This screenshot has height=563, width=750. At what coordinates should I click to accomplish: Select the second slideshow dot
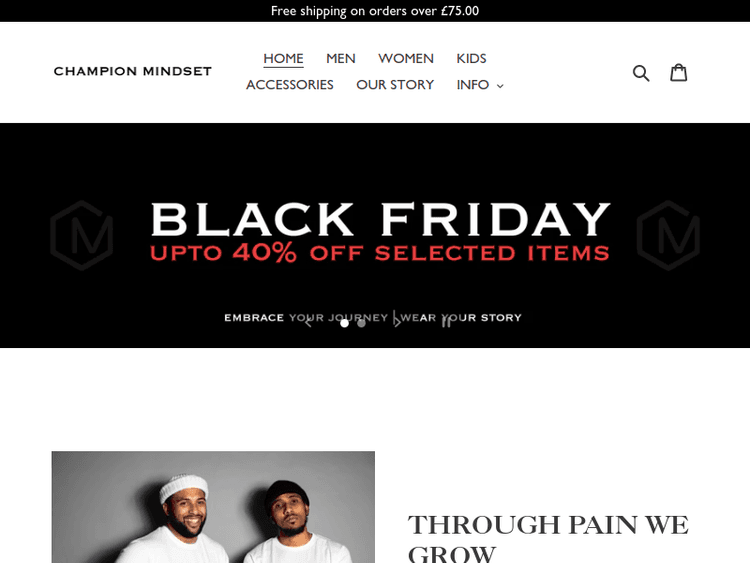tap(362, 323)
